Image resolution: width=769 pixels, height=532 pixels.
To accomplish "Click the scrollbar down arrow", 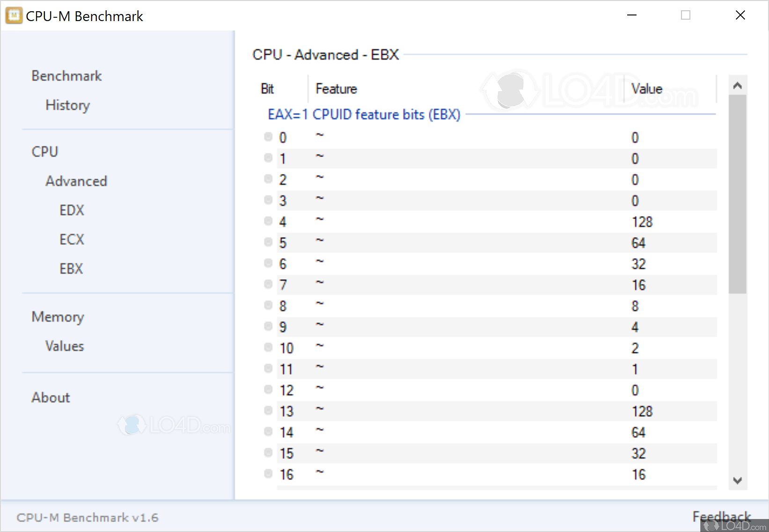I will 738,481.
